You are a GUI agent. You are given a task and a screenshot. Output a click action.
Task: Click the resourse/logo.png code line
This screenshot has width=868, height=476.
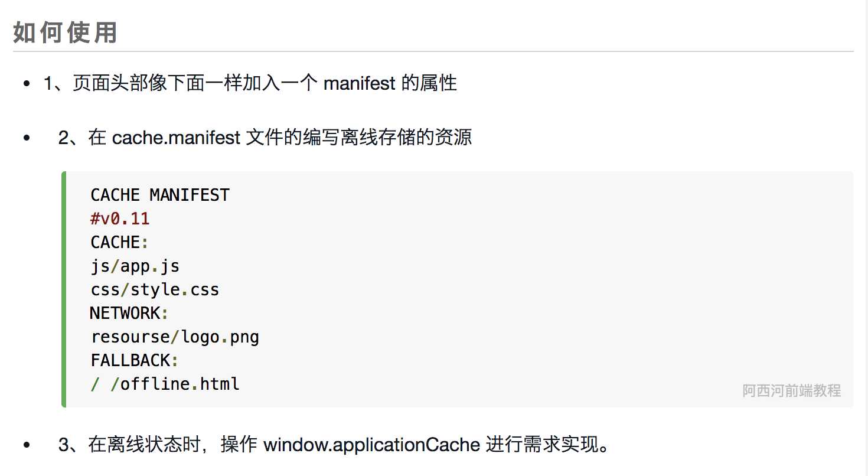[175, 337]
